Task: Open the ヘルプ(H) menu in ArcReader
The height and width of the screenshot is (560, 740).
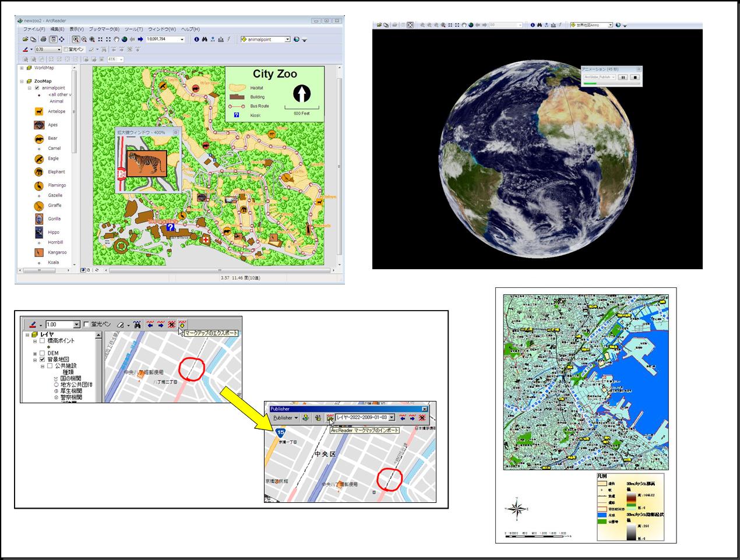Action: [x=190, y=29]
